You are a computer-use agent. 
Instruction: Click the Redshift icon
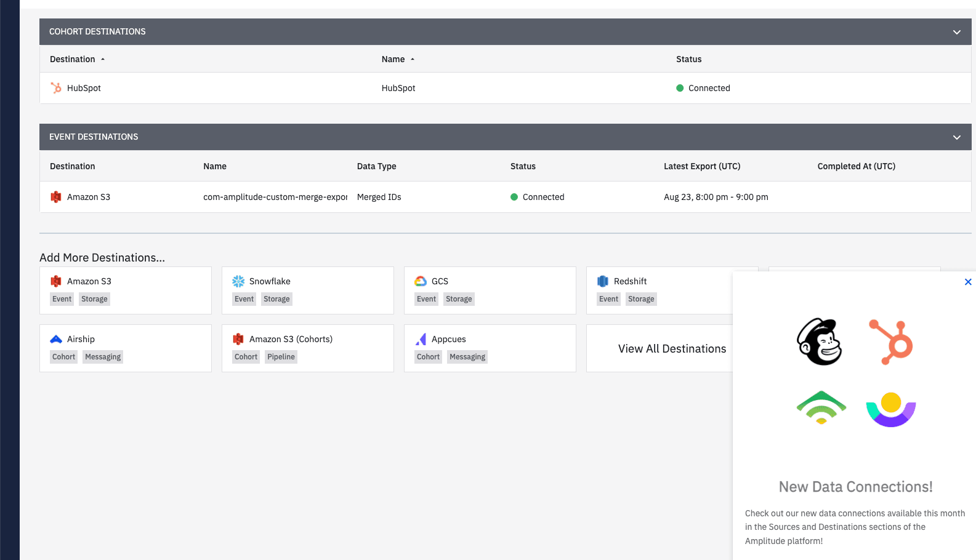[x=603, y=281]
